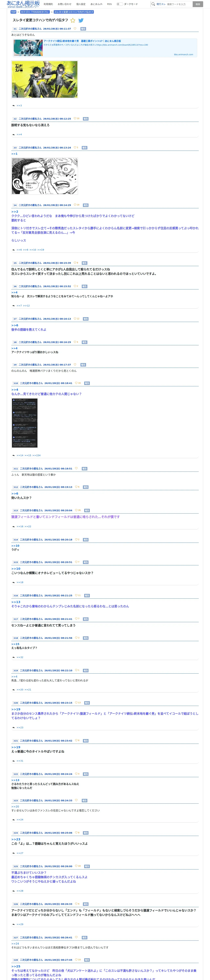
Task: Like post 2 heart showing 10
Action: (75, 118)
